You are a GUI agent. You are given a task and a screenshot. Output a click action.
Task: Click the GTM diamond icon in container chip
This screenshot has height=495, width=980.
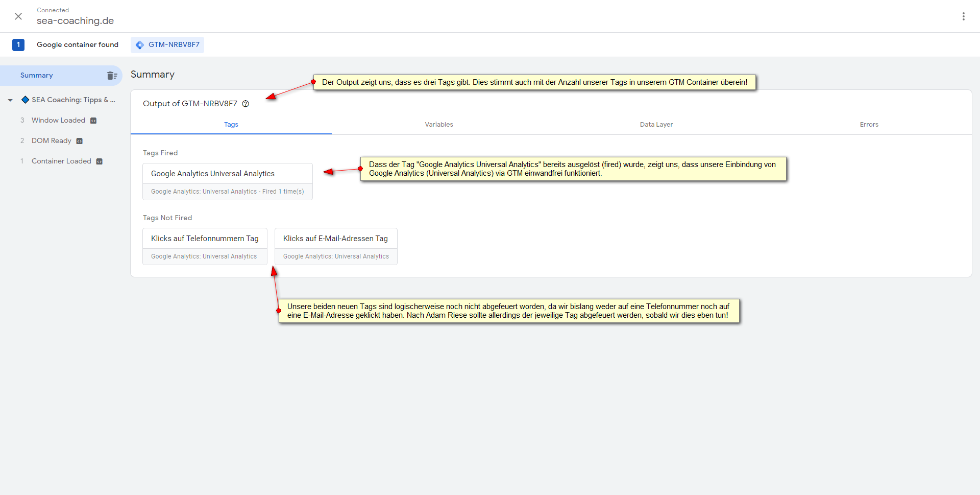pos(140,45)
